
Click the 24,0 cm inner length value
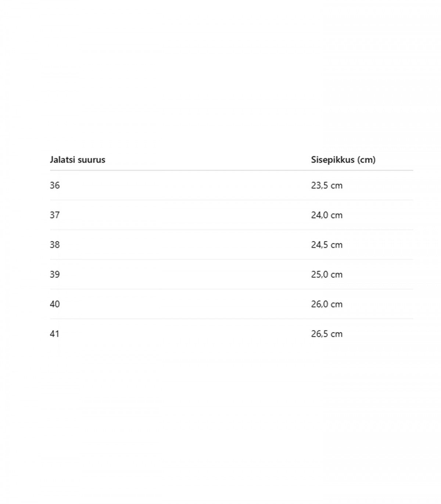(327, 215)
